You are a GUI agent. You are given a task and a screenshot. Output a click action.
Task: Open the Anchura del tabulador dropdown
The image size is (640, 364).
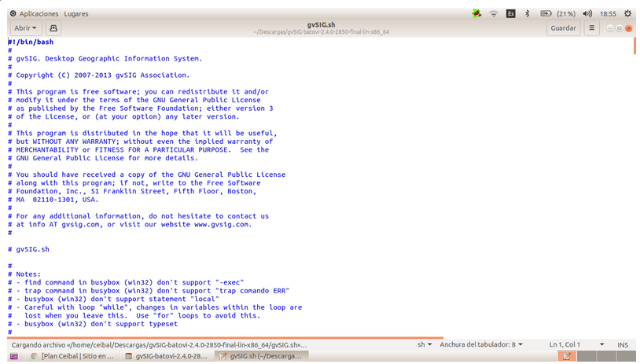(x=481, y=345)
